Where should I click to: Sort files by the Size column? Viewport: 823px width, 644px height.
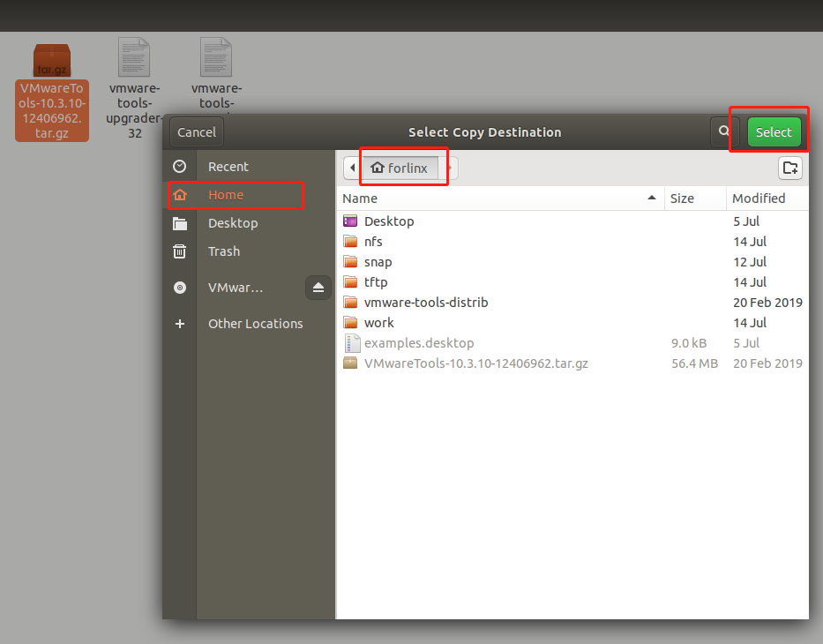682,198
